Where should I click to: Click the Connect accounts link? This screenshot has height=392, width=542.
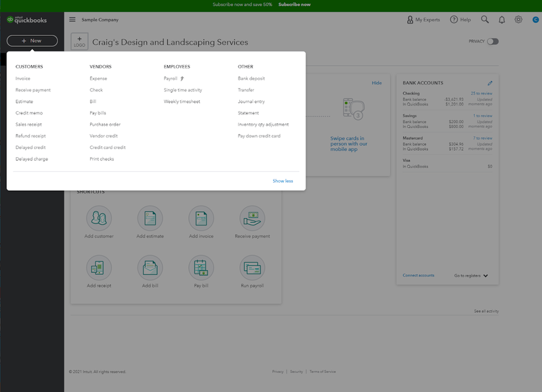pyautogui.click(x=418, y=276)
